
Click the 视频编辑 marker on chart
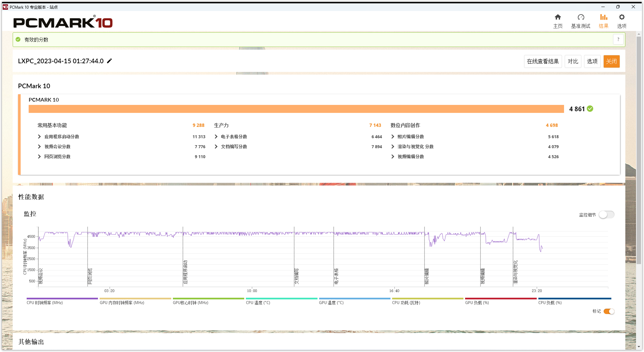point(483,276)
